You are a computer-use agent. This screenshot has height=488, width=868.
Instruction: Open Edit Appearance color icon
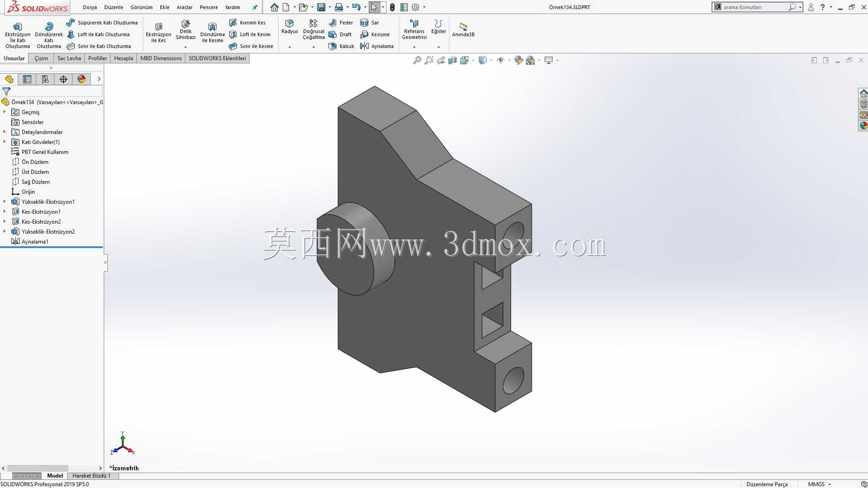[519, 60]
